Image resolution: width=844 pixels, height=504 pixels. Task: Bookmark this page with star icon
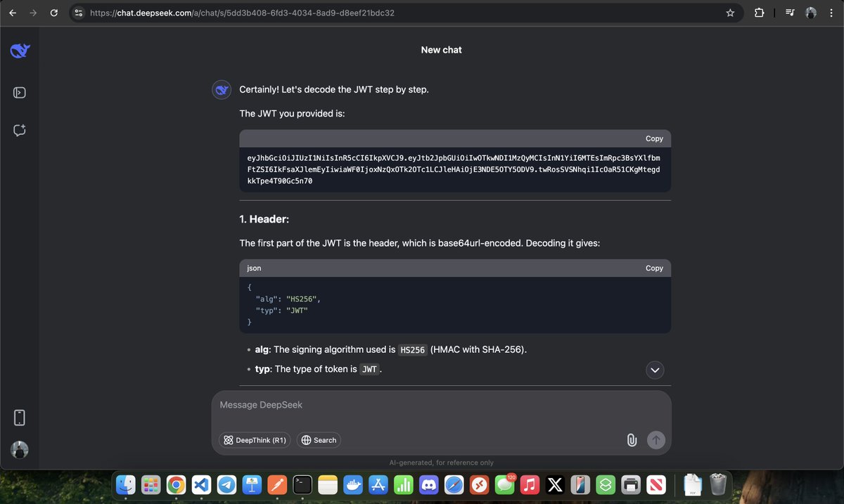pyautogui.click(x=730, y=13)
